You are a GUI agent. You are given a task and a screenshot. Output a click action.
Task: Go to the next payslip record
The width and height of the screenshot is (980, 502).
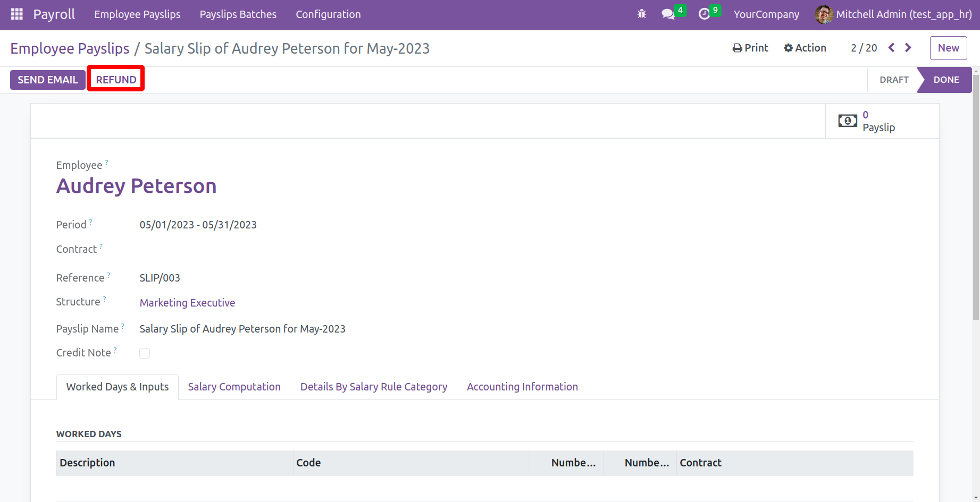coord(908,48)
